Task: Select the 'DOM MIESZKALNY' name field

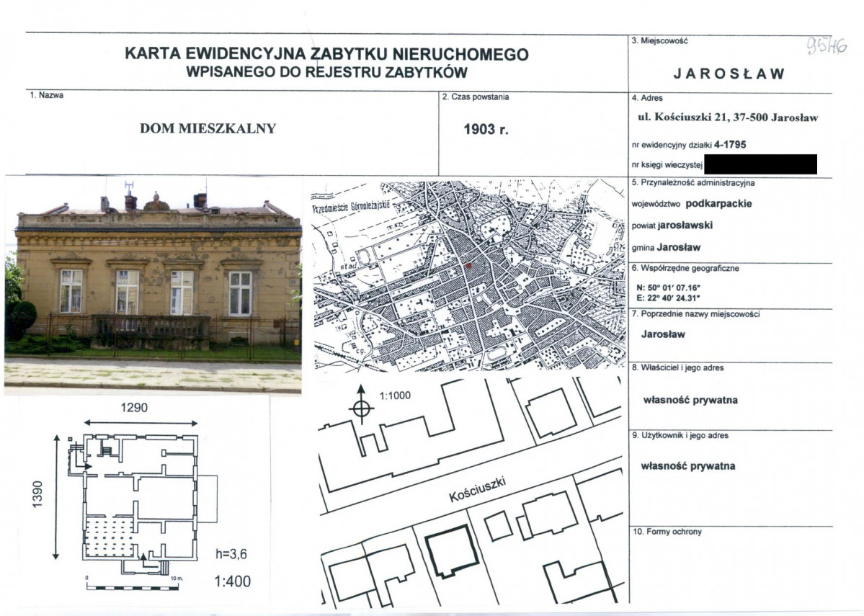Action: click(x=208, y=129)
